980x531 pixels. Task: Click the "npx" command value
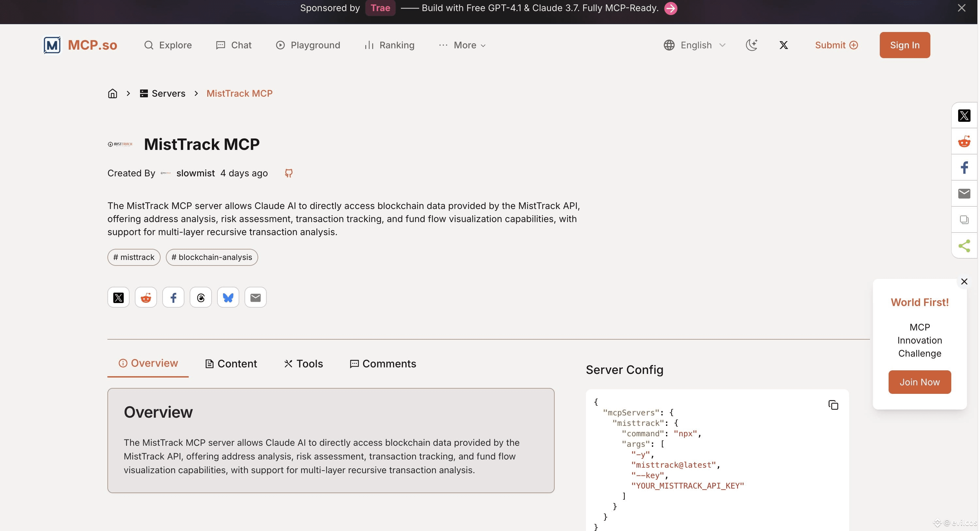685,434
